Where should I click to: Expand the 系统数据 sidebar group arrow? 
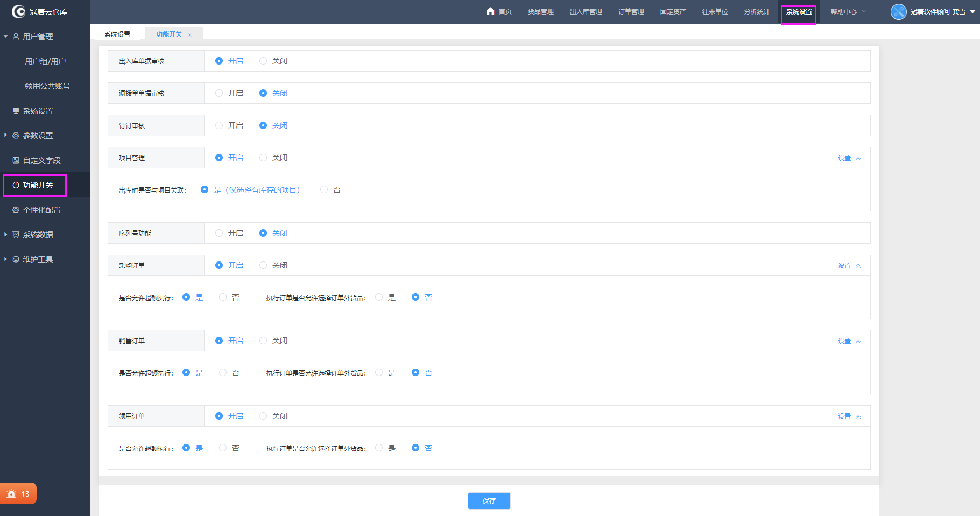click(5, 234)
